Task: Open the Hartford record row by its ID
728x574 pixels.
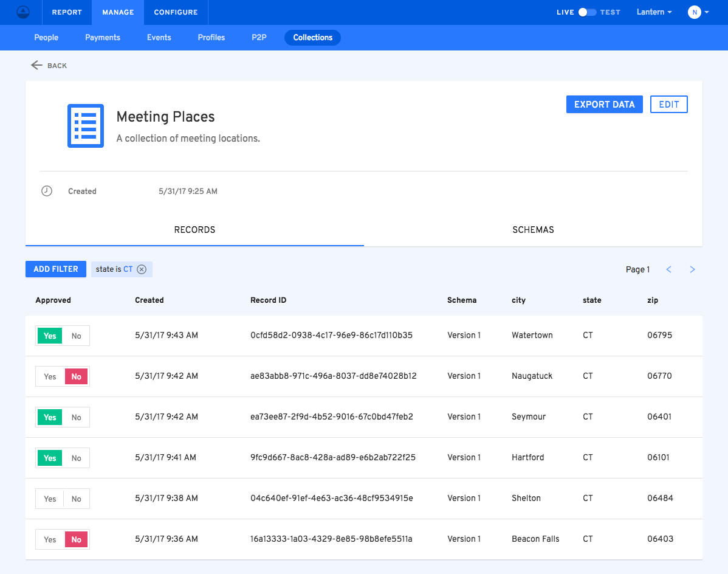Action: [332, 457]
